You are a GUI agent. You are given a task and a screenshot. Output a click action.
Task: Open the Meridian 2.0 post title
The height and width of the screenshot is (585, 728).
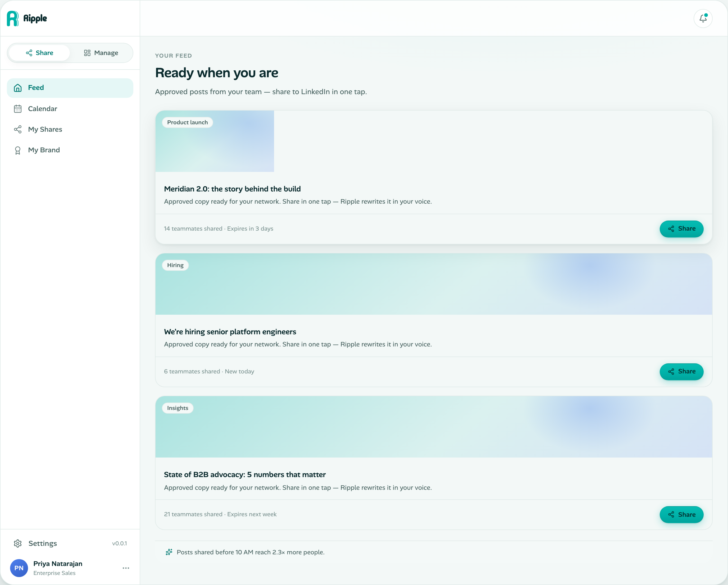pos(232,189)
